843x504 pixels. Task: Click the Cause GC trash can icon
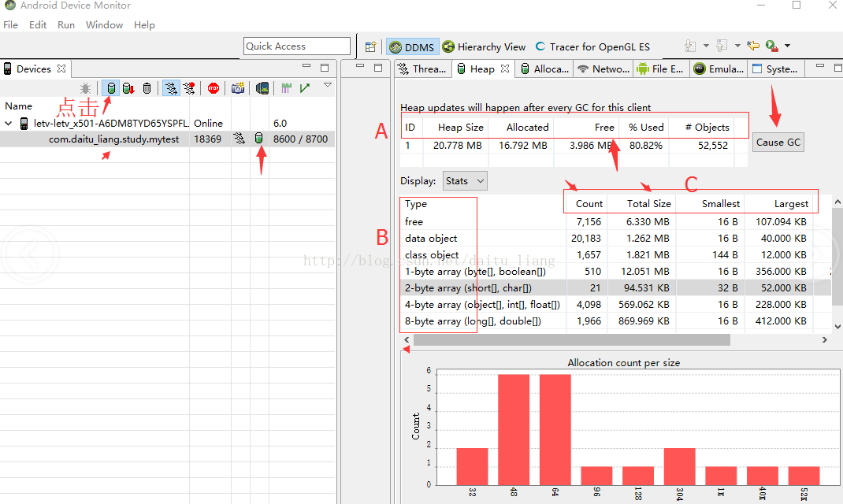click(147, 88)
